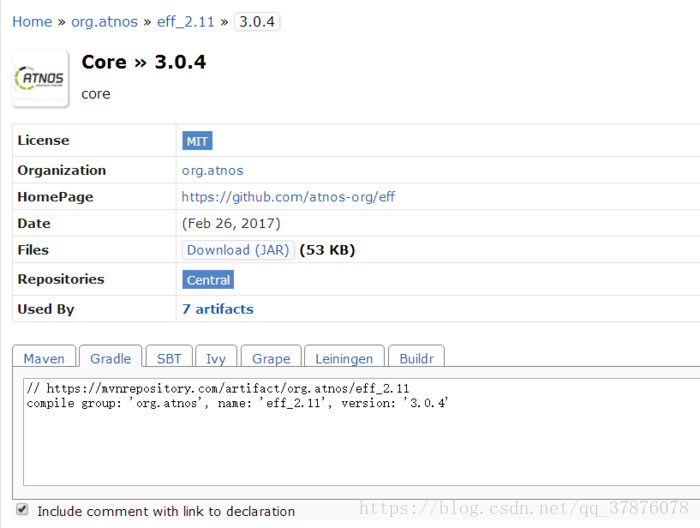The image size is (700, 528).
Task: Open the 7 artifacts link
Action: (217, 309)
